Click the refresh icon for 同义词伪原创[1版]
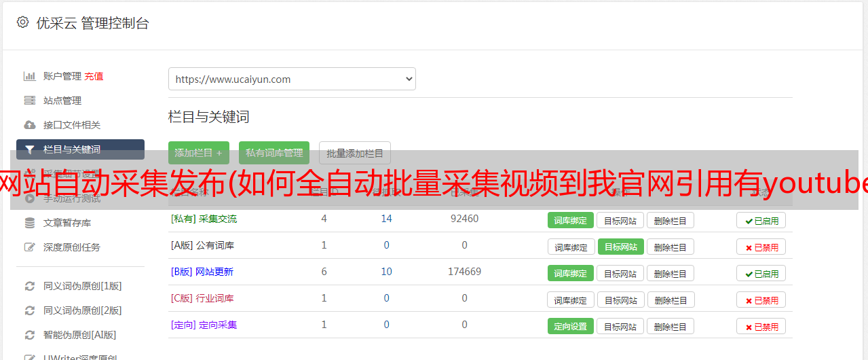The image size is (868, 360). pos(30,286)
